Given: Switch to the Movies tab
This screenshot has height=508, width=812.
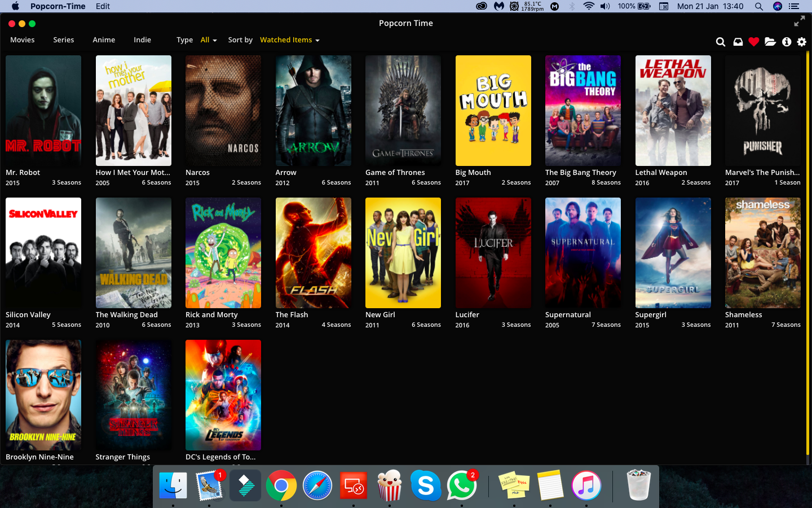Looking at the screenshot, I should (x=23, y=40).
